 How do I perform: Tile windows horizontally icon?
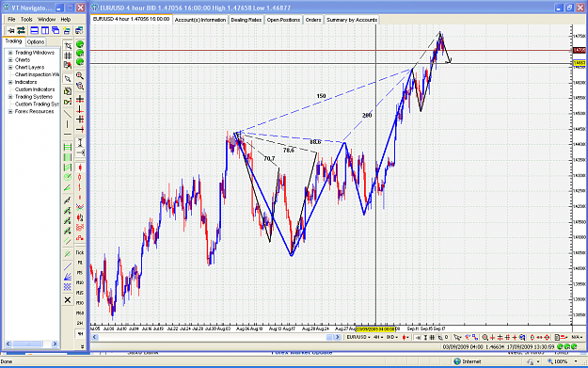(x=35, y=30)
